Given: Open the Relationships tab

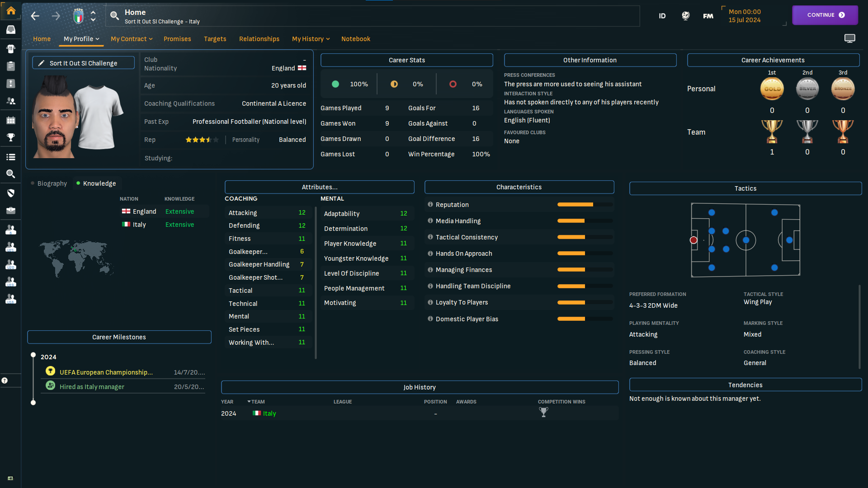Looking at the screenshot, I should [259, 39].
